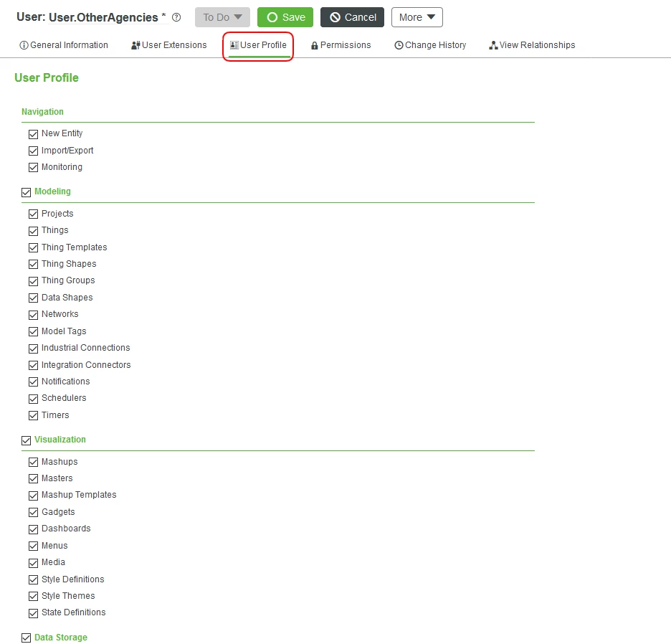Image resolution: width=671 pixels, height=644 pixels.
Task: Switch to the General Information tab
Action: 64,44
